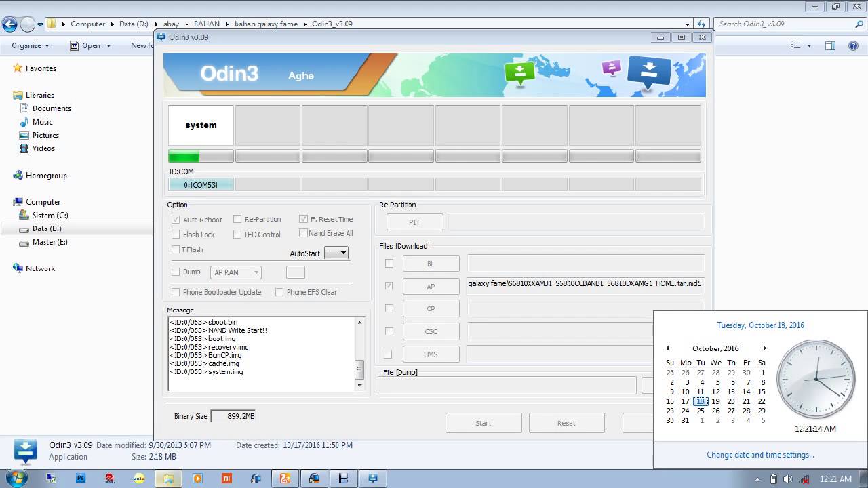Select the 0:[COM53] port box
Screen dimensions: 868x488
(x=201, y=184)
